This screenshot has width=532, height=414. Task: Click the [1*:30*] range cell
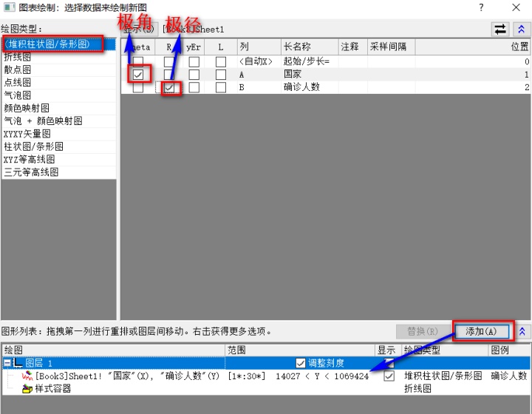(x=247, y=376)
